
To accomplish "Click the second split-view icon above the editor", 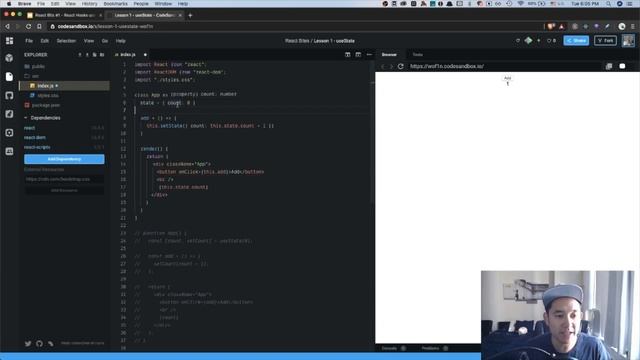I will (x=358, y=55).
